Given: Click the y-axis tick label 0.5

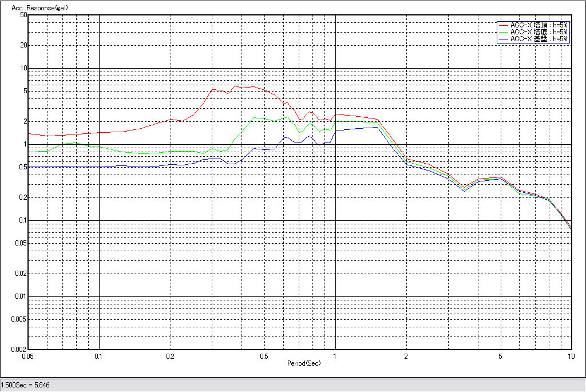Looking at the screenshot, I should (22, 167).
